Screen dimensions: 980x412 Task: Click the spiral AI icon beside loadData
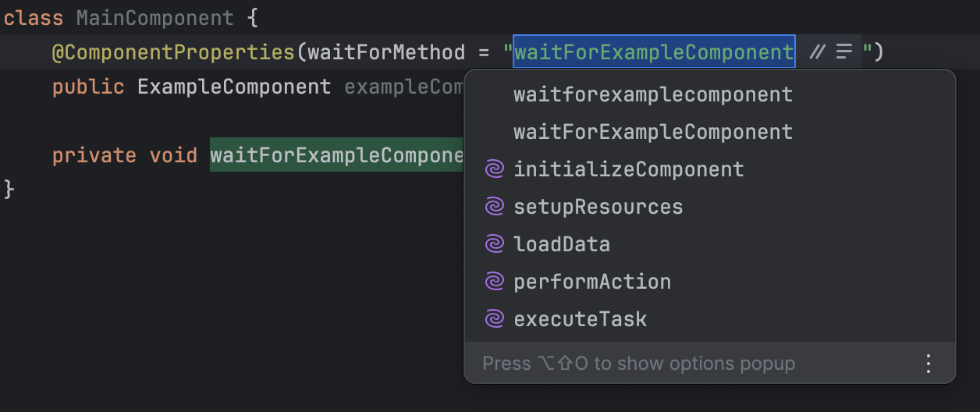tap(494, 244)
